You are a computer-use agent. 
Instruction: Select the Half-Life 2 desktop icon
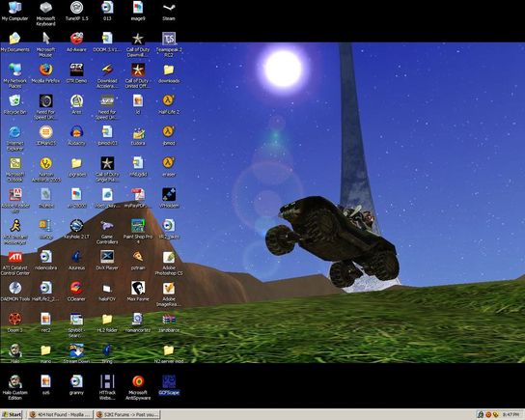pyautogui.click(x=169, y=104)
